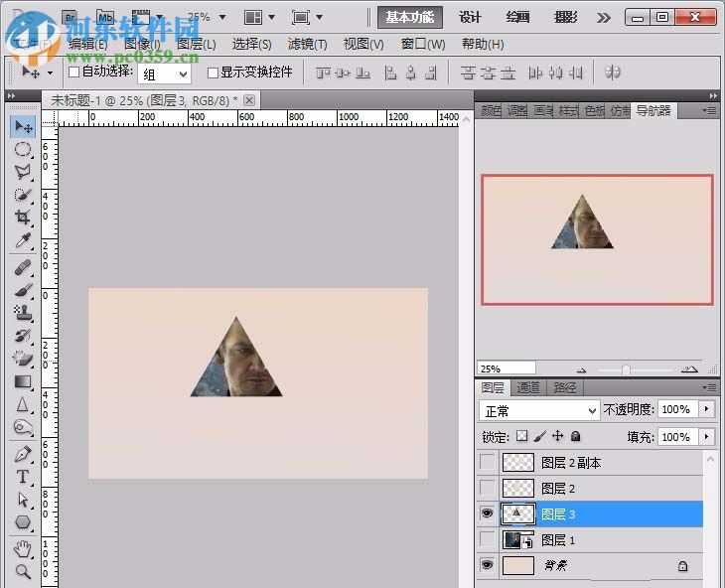725x588 pixels.
Task: Enable the 自动选择 checkbox
Action: (73, 73)
